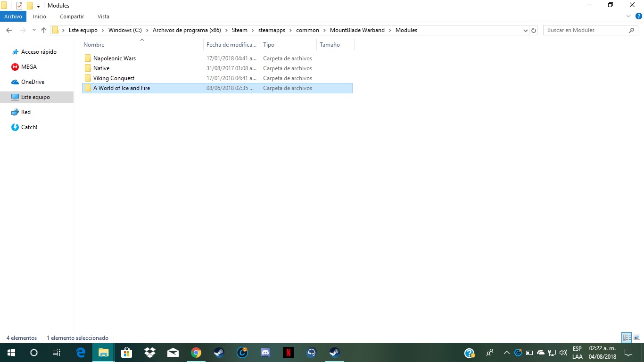The height and width of the screenshot is (362, 644).
Task: Select OneDrive in navigation pane
Action: tap(33, 82)
